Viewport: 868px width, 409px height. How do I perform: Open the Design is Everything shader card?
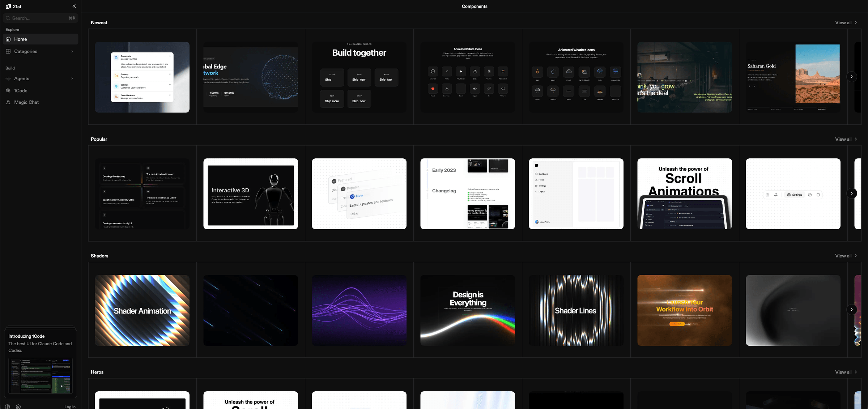coord(468,310)
